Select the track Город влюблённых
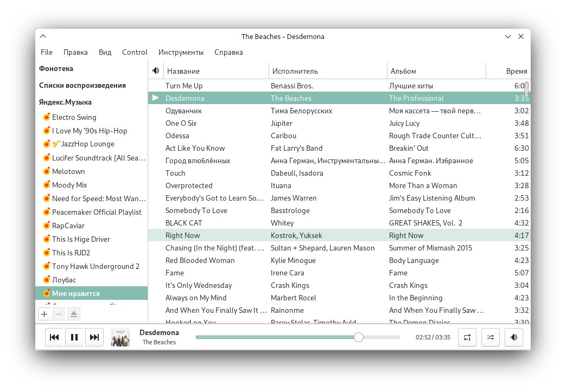566x392 pixels. pos(339,160)
